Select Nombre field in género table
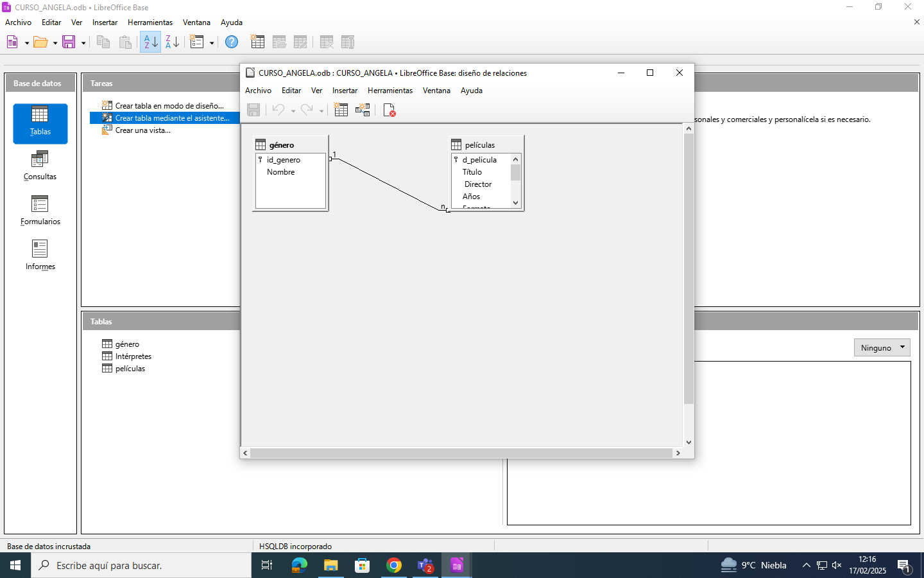The image size is (924, 578). tap(280, 172)
